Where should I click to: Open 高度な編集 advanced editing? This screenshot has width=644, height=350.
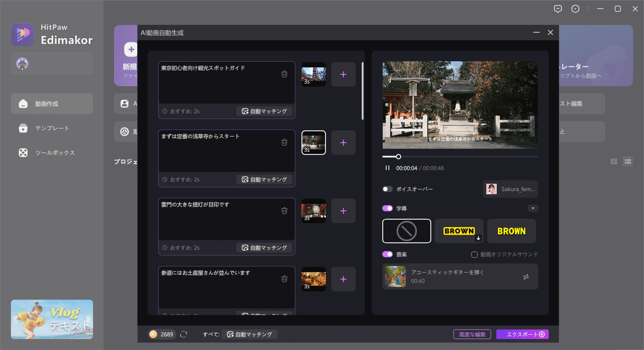[472, 334]
